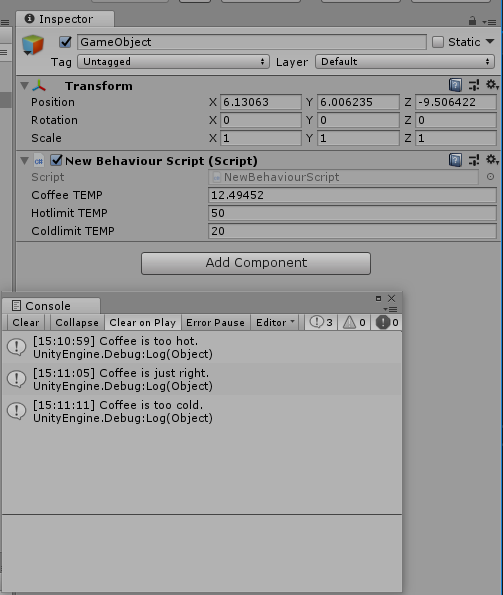Select the 'Coffee is too hot.' log entry

pyautogui.click(x=202, y=348)
